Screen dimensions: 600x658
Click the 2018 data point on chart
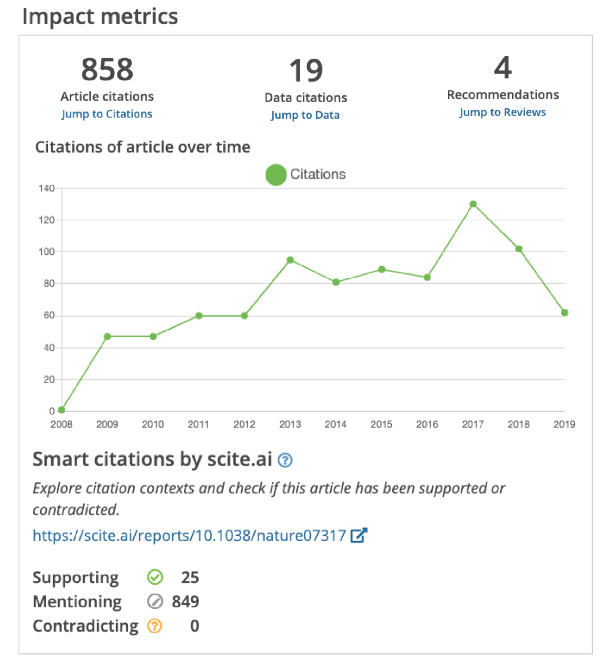519,248
